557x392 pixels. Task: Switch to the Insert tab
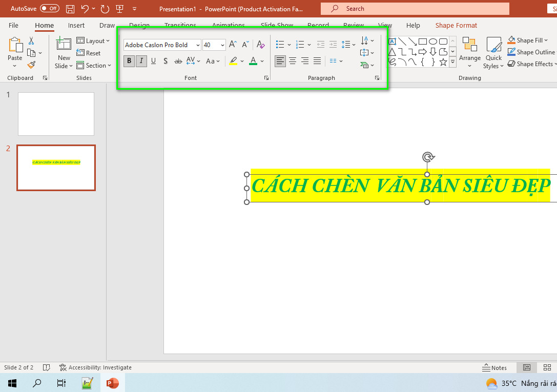click(x=76, y=25)
